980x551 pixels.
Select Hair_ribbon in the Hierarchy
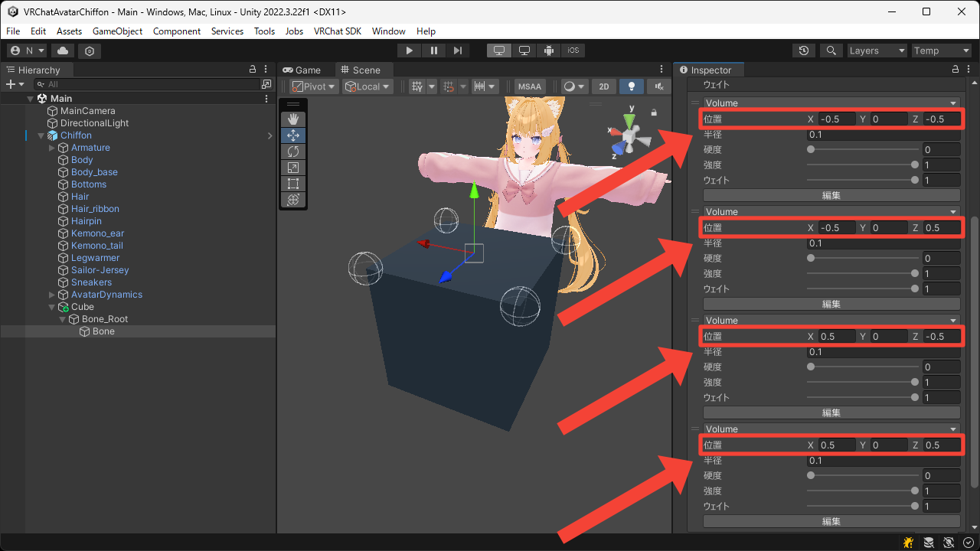[95, 209]
